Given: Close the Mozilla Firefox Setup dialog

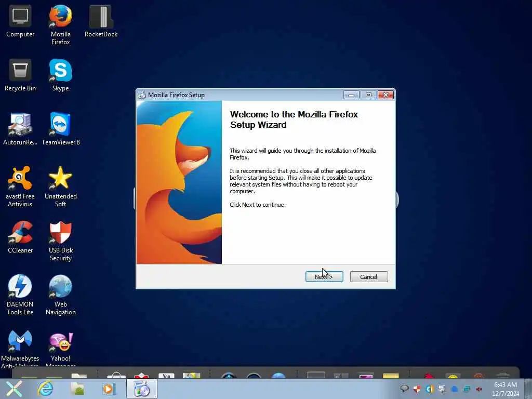Looking at the screenshot, I should click(385, 95).
